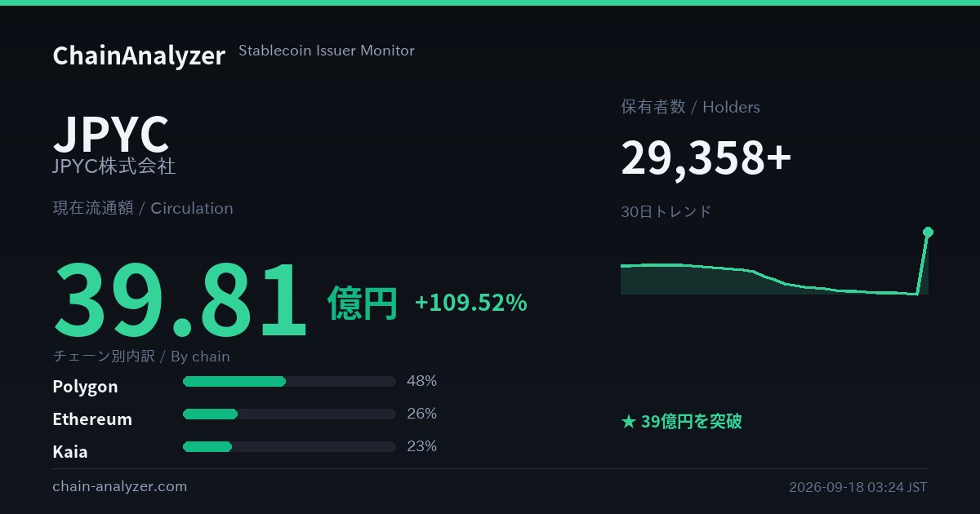
Task: Click the 保有者数 / Holders label
Action: point(691,107)
